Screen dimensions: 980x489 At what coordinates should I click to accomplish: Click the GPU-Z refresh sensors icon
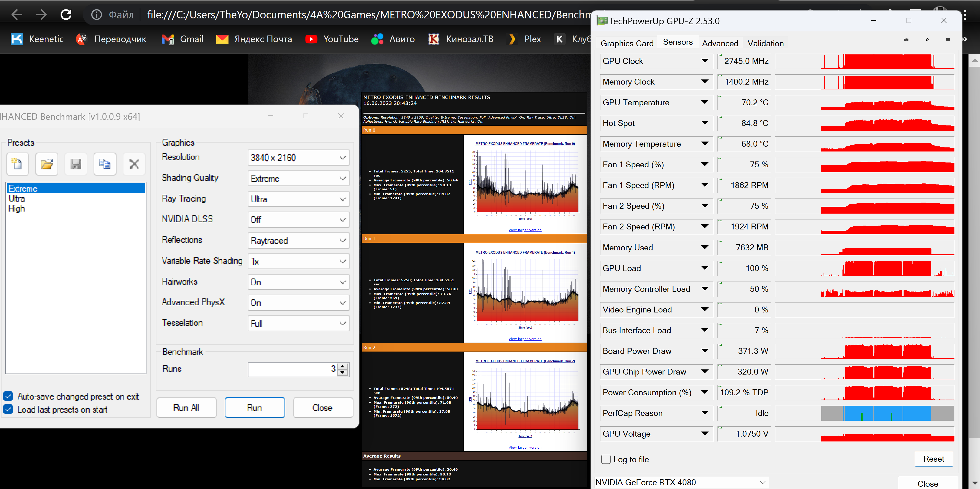coord(927,40)
